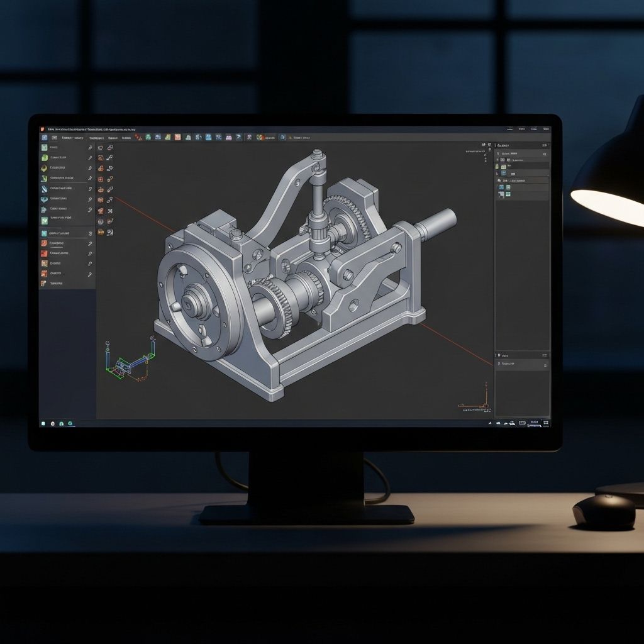Open the second text menu in the toolbar
The image size is (644, 644).
(x=96, y=137)
